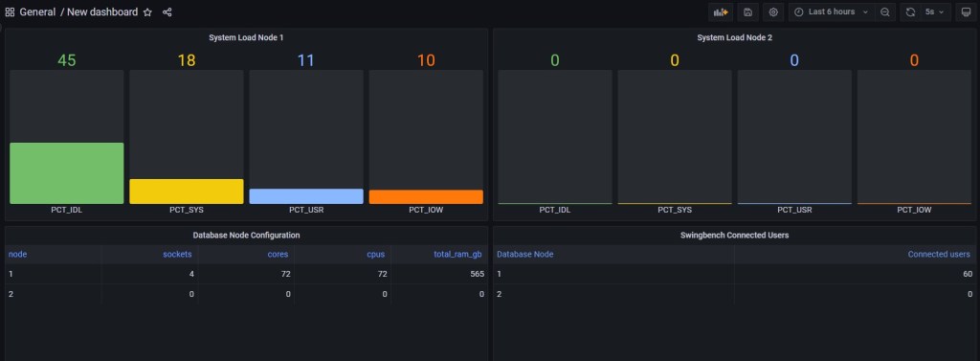The width and height of the screenshot is (980, 361).
Task: Zoom out the time range
Action: [885, 11]
